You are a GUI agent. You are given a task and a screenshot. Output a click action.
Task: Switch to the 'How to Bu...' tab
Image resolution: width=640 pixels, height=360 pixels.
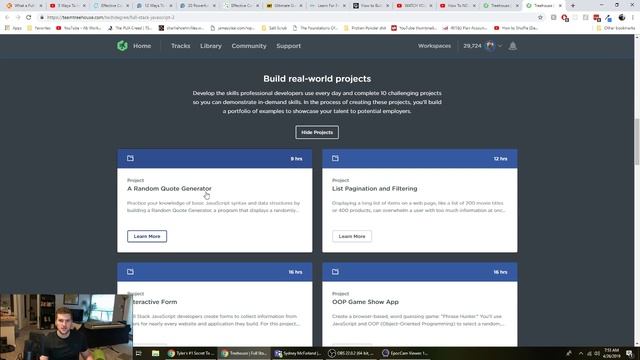(x=371, y=6)
